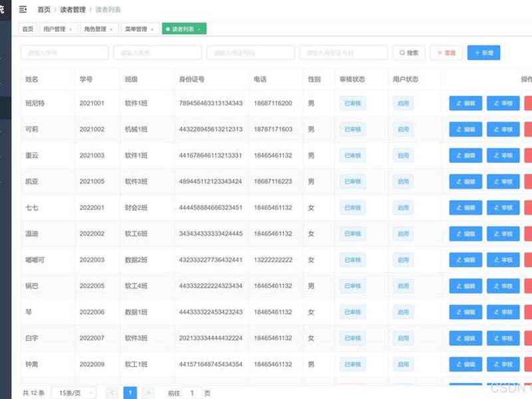
Task: Edit the row for student 2022003
Action: (x=466, y=260)
